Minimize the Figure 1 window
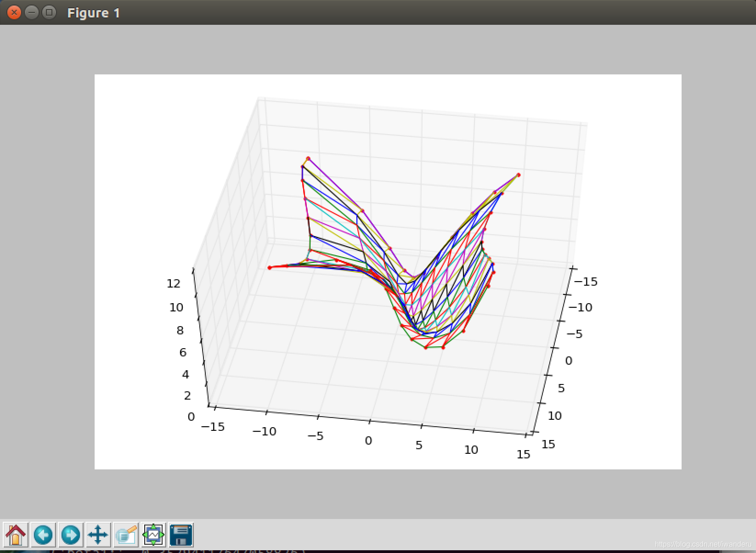This screenshot has height=553, width=756. (32, 12)
